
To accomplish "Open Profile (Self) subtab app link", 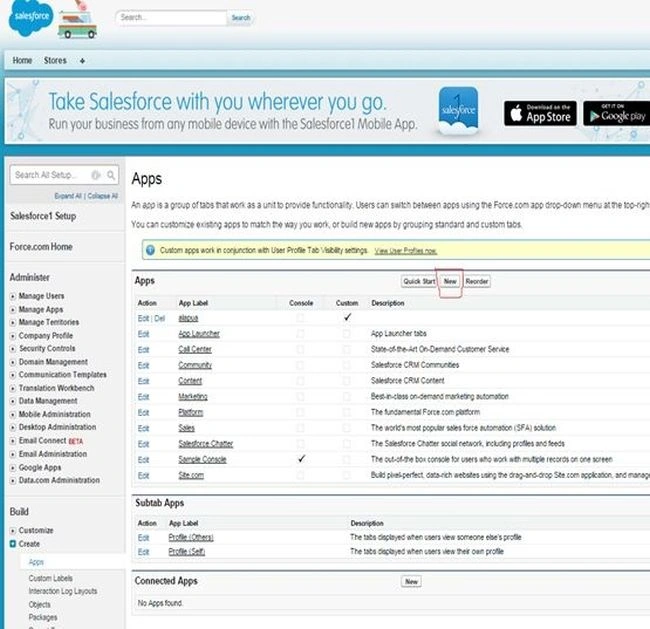I will coord(187,551).
